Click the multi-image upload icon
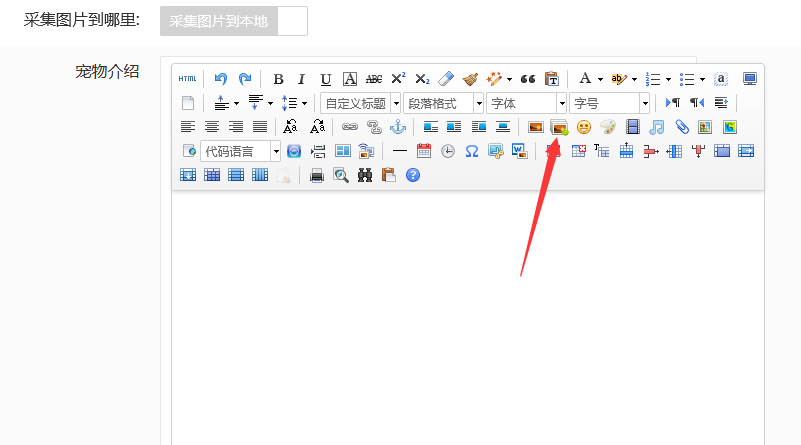The height and width of the screenshot is (445, 801). (559, 127)
